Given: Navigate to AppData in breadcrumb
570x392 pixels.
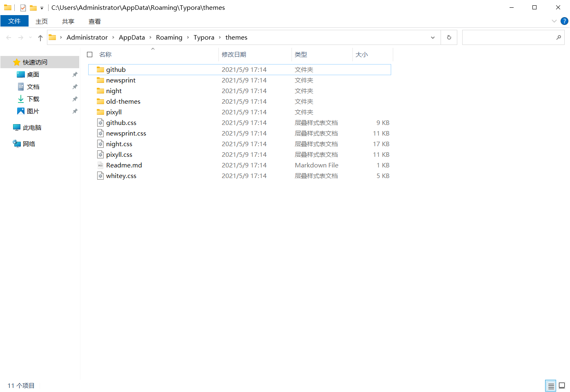Looking at the screenshot, I should (x=132, y=38).
